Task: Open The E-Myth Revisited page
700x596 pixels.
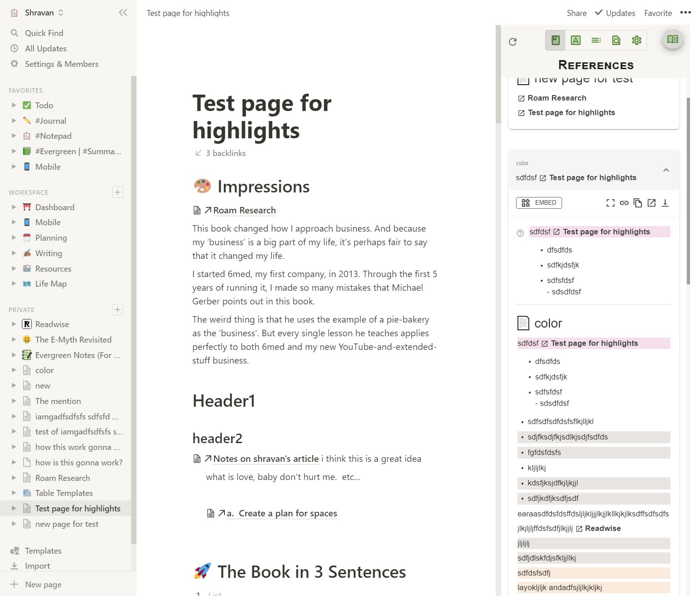Action: 73,340
